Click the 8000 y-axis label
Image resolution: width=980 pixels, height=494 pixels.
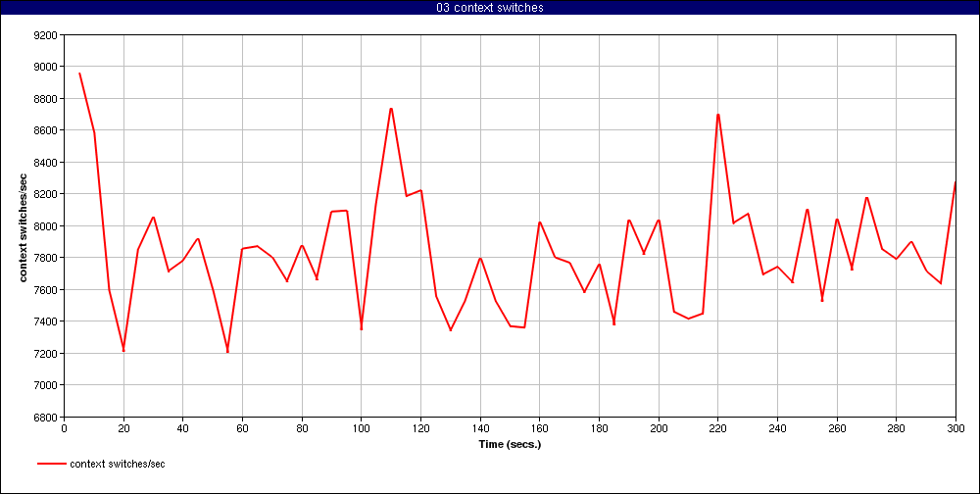tap(47, 226)
